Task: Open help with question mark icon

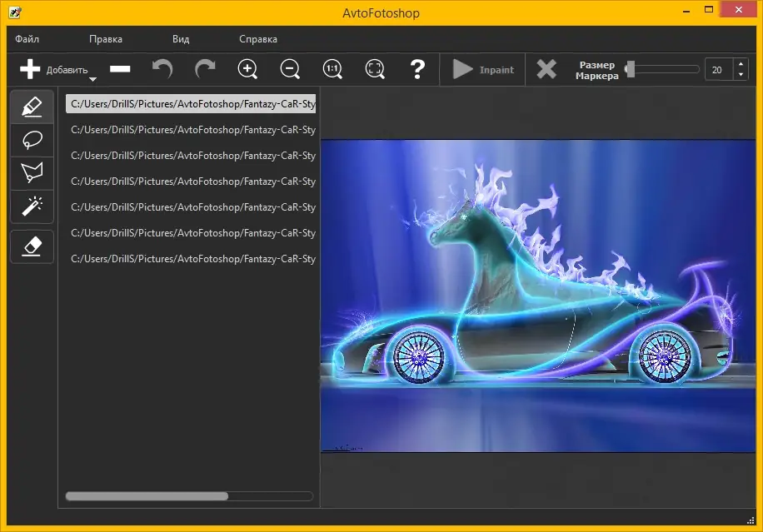Action: pos(417,70)
